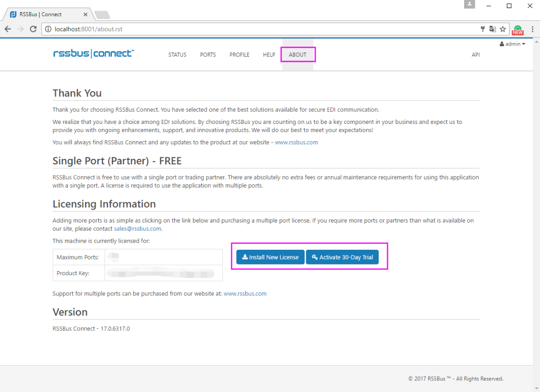This screenshot has height=392, width=540.
Task: Go back to the previous page
Action: [x=8, y=29]
